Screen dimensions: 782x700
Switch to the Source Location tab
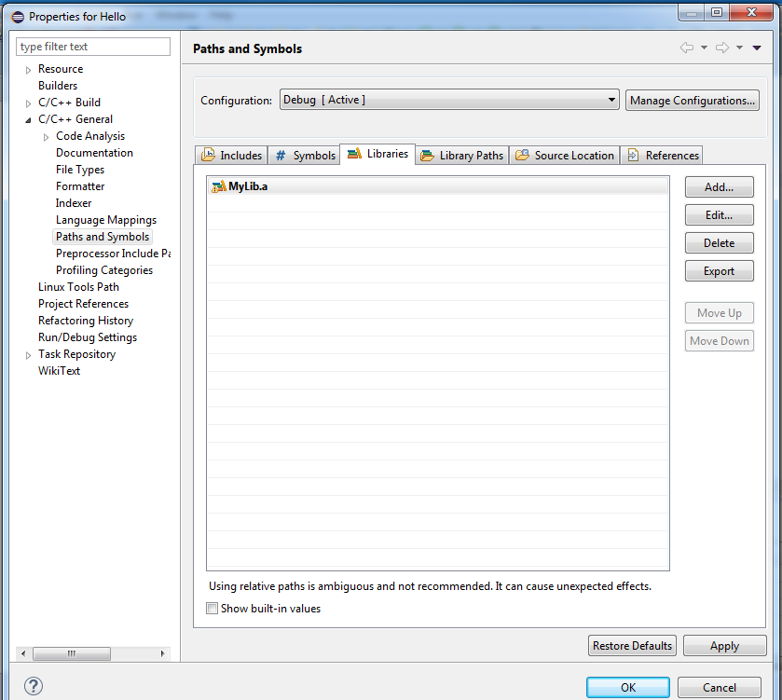(x=565, y=156)
